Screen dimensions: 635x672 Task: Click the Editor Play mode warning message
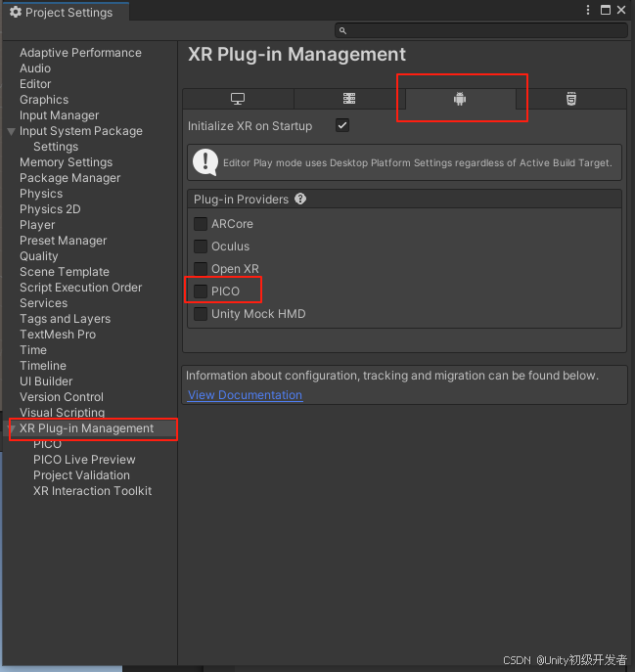(404, 162)
